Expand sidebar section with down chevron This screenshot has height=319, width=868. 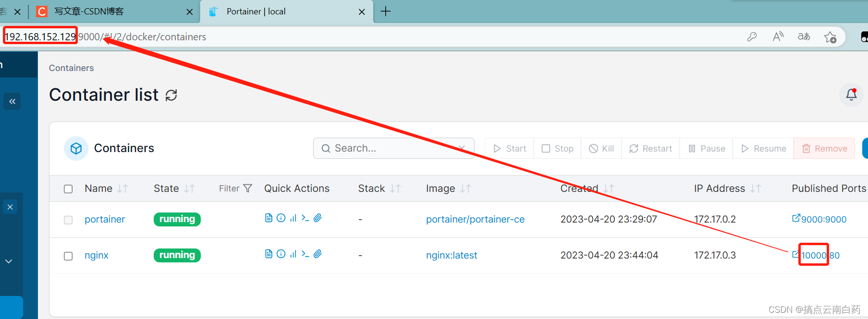tap(9, 261)
